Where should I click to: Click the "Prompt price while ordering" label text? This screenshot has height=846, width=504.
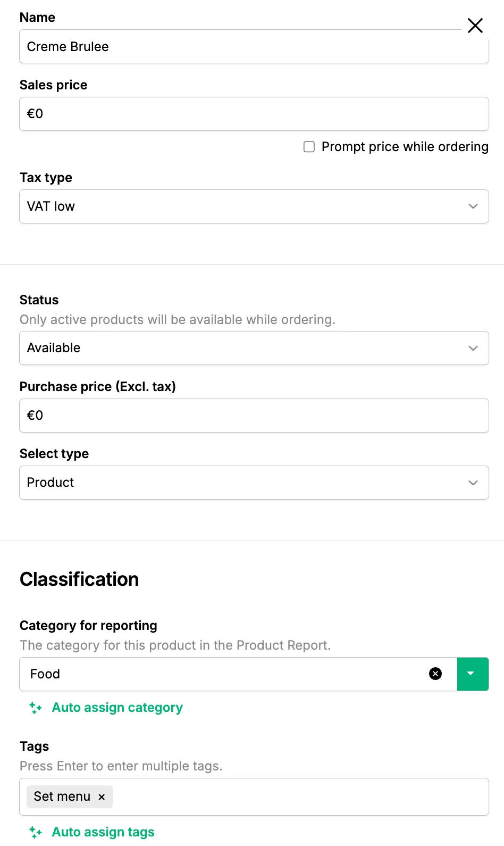coord(405,147)
